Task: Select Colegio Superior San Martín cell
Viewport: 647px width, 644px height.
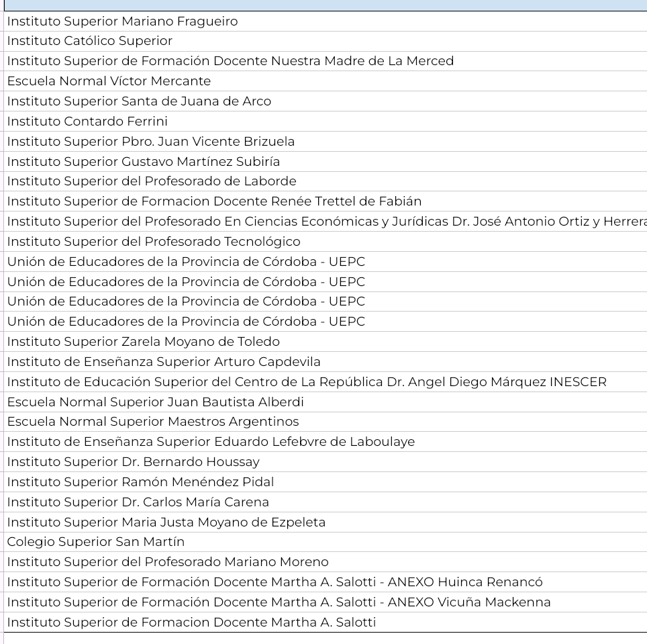Action: [326, 542]
